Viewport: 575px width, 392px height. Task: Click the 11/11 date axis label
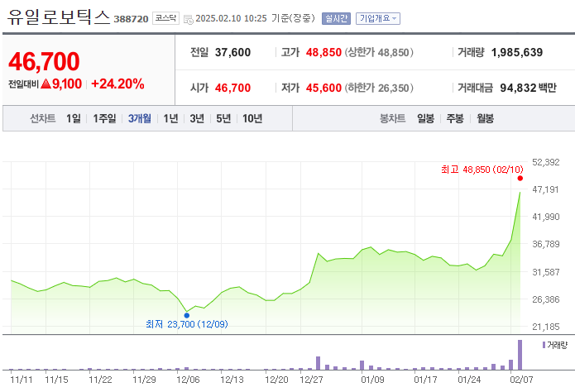[22, 380]
